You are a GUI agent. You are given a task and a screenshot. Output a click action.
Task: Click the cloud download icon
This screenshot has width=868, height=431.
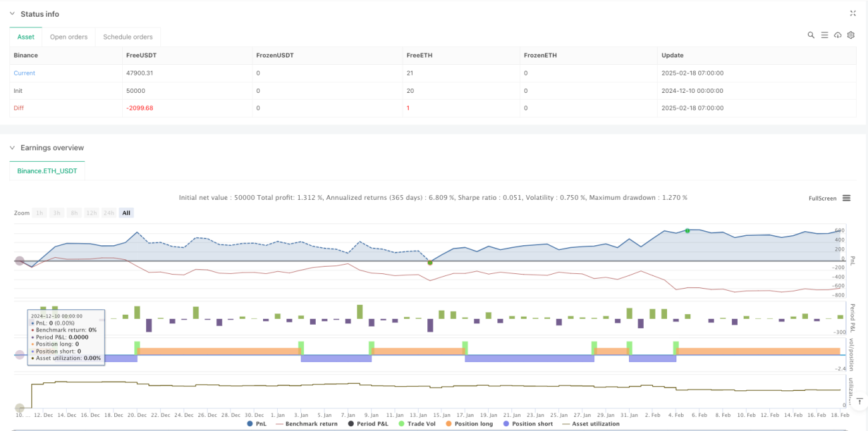click(x=837, y=35)
